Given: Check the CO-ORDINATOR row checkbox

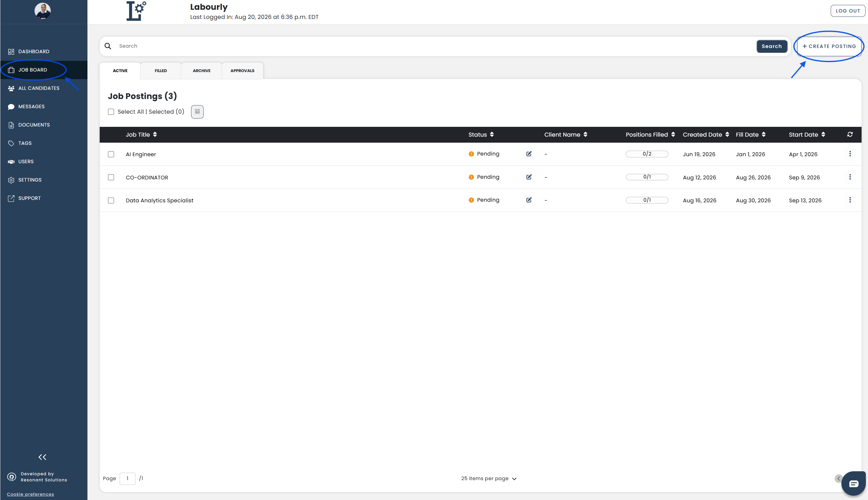Looking at the screenshot, I should click(x=111, y=178).
